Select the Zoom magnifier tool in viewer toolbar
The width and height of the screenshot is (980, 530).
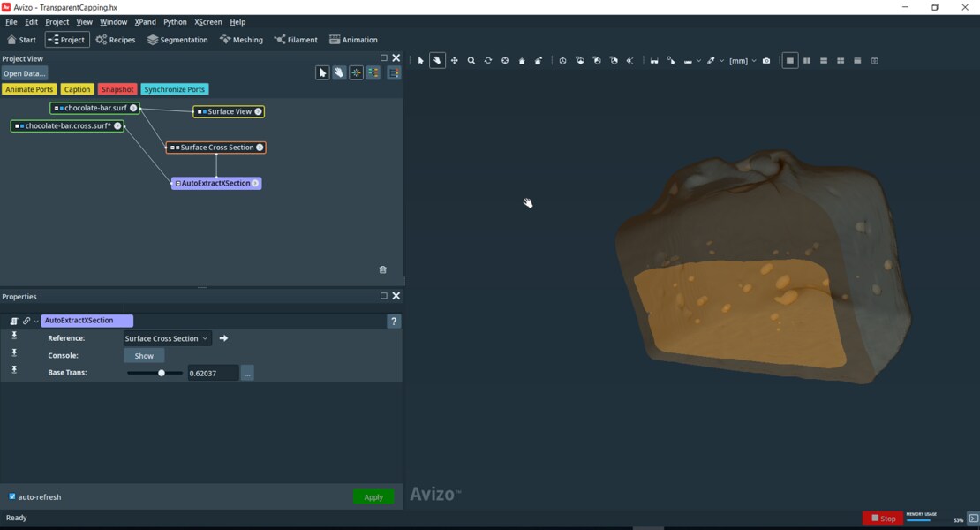coord(471,61)
